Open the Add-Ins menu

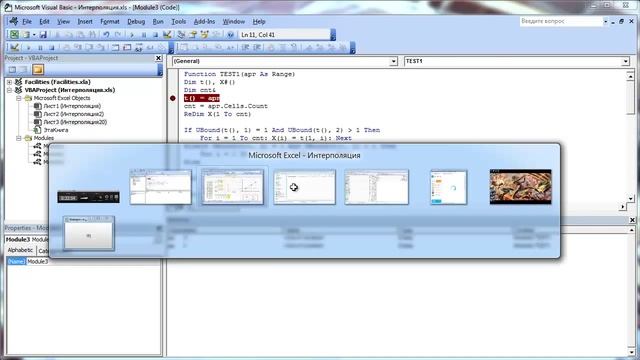click(204, 22)
